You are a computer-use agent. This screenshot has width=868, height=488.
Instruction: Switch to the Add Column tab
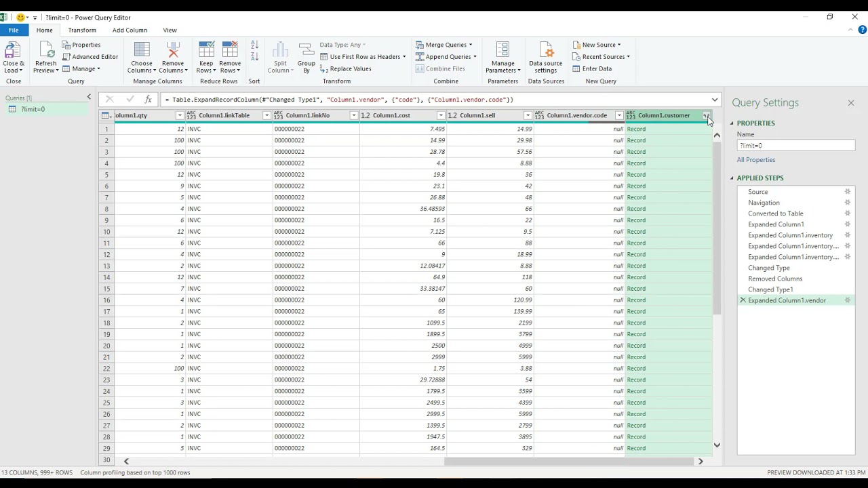[x=130, y=30]
